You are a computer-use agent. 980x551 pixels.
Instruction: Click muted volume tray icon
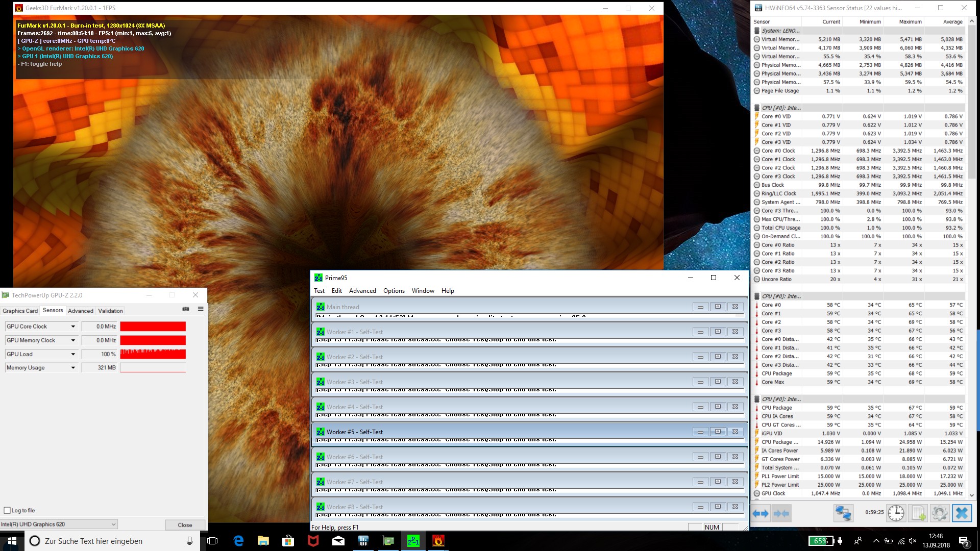click(913, 541)
